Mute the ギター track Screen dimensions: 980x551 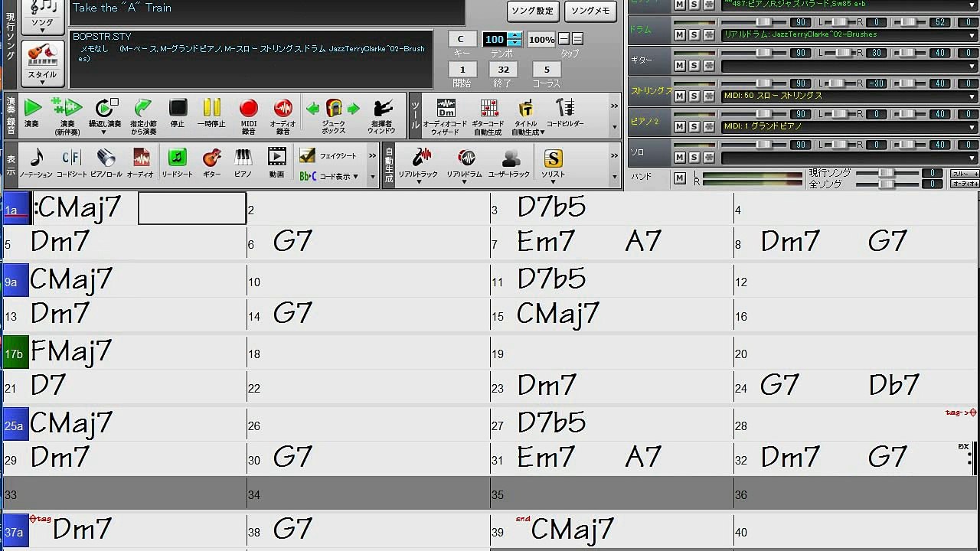coord(679,65)
